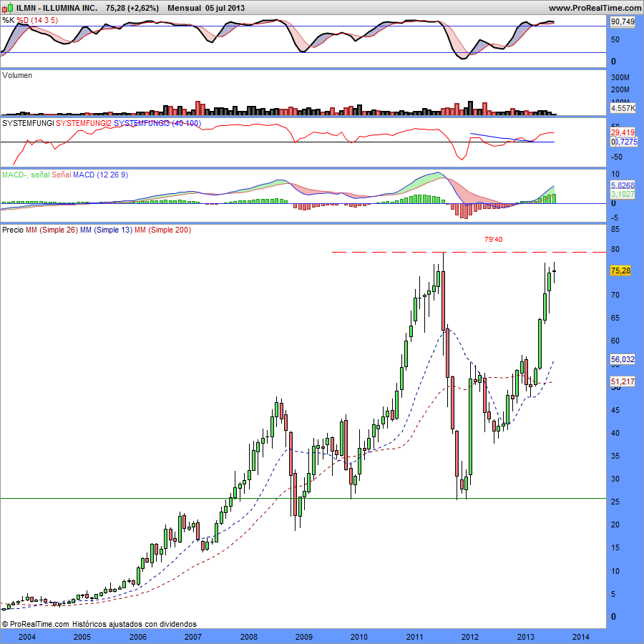
Task: Click the moving average value '51,217'
Action: (623, 381)
